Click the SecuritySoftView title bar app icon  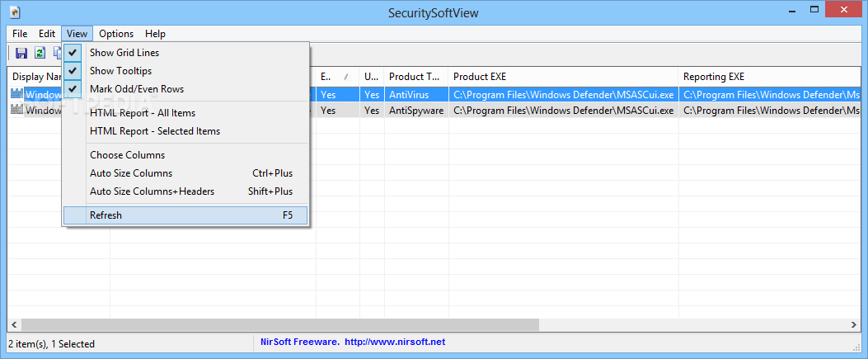16,12
